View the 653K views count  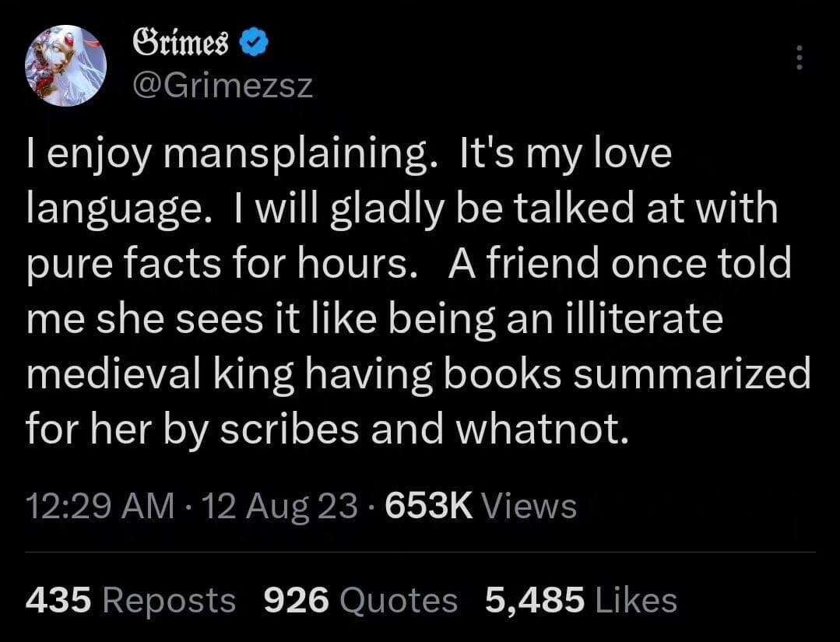429,506
